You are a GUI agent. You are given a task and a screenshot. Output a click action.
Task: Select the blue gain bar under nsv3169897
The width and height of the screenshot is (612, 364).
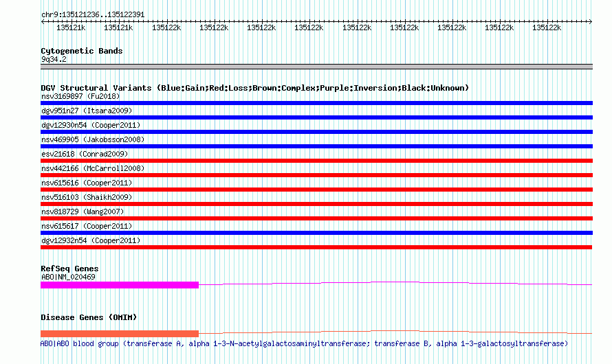(316, 103)
